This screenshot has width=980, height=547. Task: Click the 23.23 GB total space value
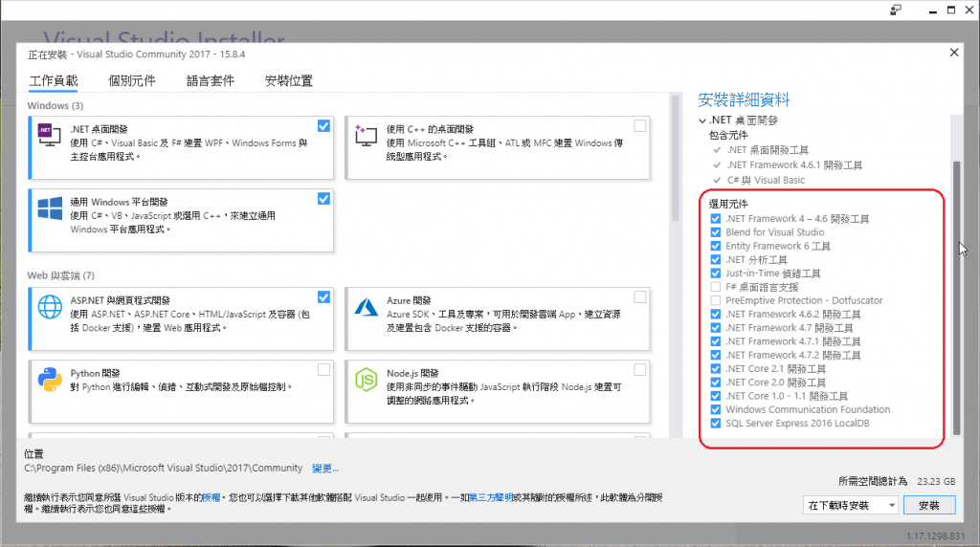tap(936, 481)
